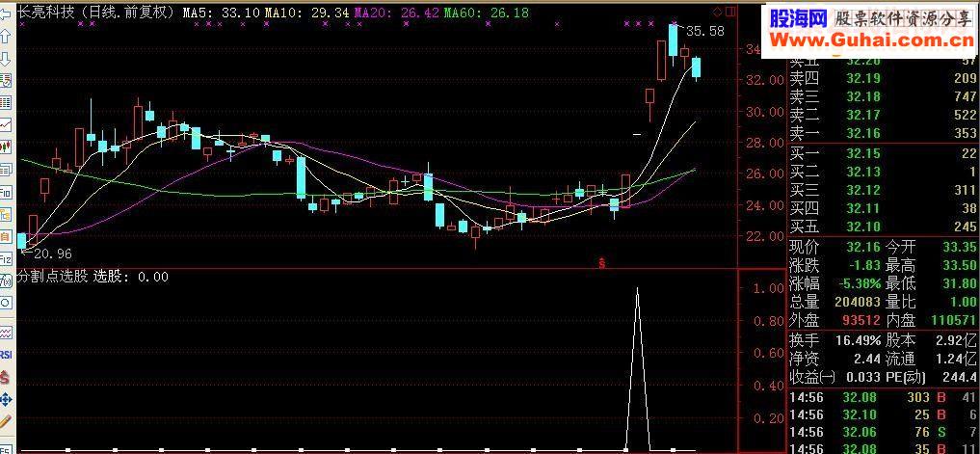Select the 卖二 32.17 order row
Screen dimensions: 980x454
pos(883,115)
